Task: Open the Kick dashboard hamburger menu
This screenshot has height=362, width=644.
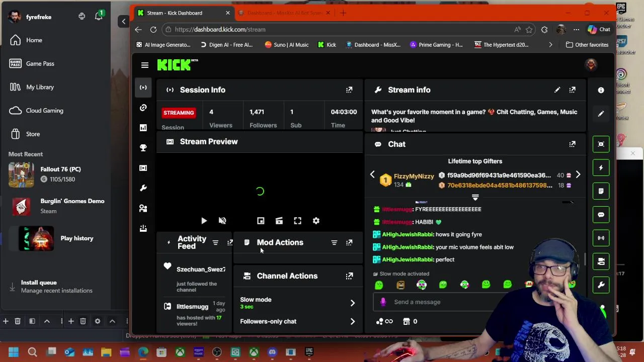Action: pos(145,65)
